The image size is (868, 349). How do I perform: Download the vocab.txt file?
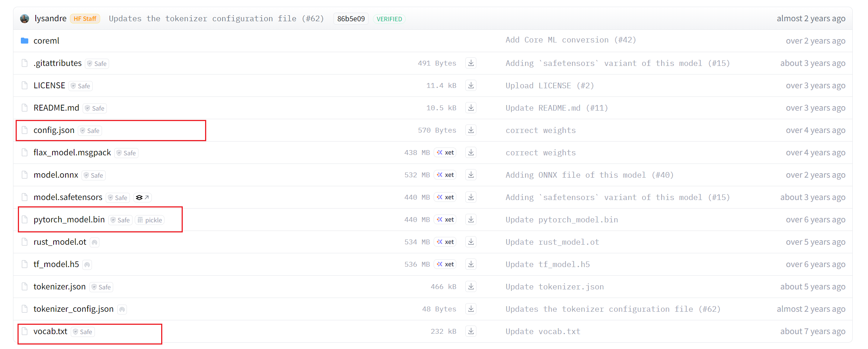click(470, 331)
